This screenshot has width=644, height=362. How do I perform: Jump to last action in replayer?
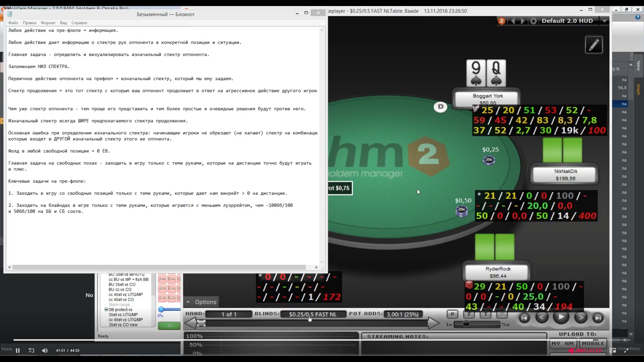[598, 318]
